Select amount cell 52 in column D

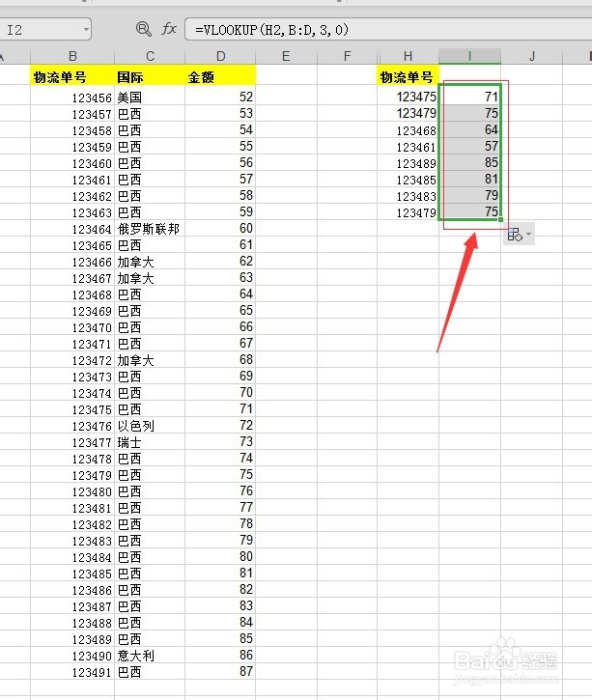(220, 97)
